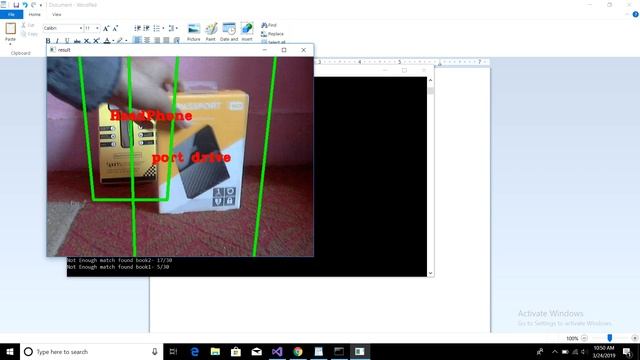Click the Redo arrow in title bar
Image resolution: width=640 pixels, height=360 pixels.
pos(33,5)
